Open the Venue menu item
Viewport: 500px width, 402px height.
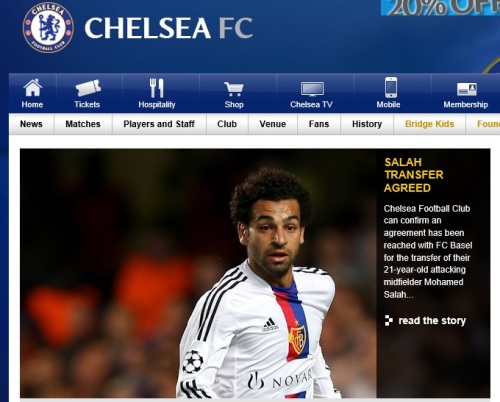[x=273, y=124]
